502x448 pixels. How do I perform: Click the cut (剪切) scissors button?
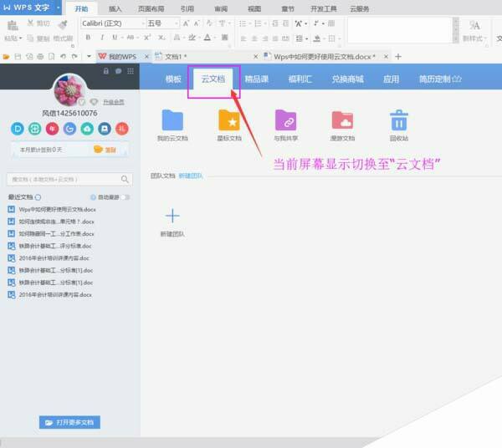[x=38, y=23]
